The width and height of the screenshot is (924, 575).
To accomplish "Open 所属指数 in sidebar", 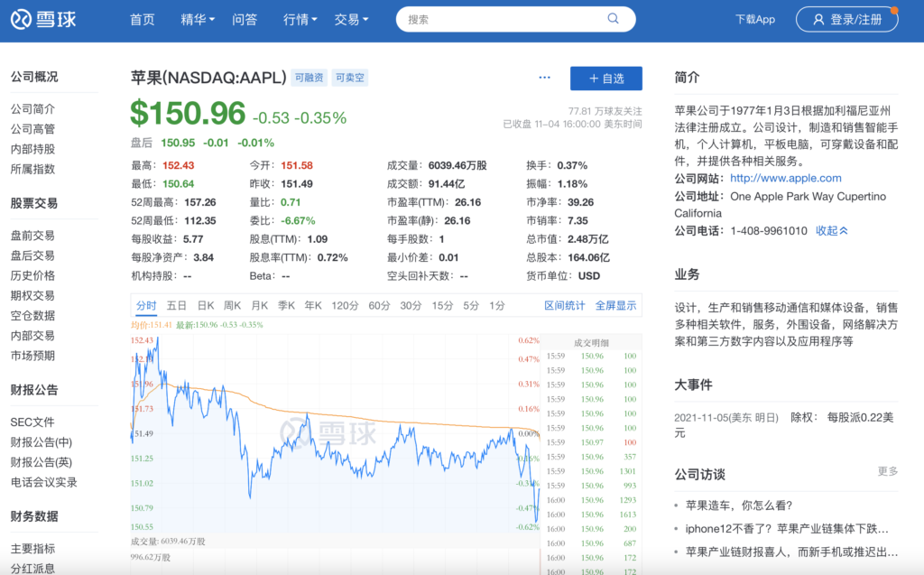I will click(32, 170).
